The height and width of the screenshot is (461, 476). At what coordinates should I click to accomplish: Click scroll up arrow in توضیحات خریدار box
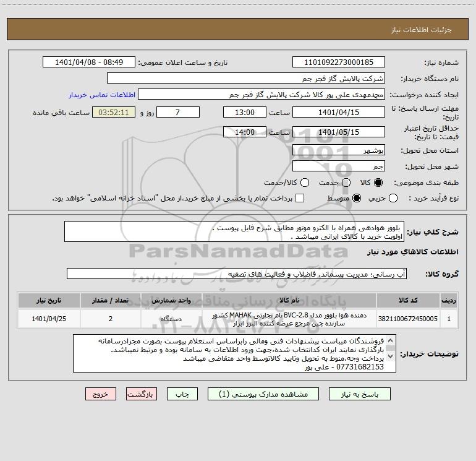click(391, 340)
